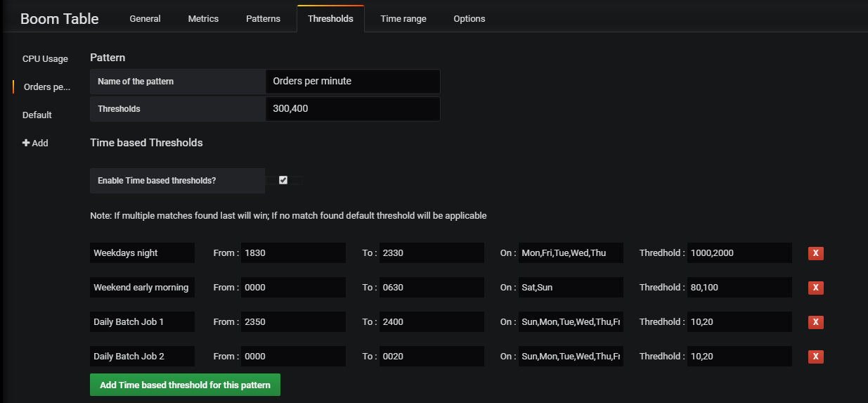The height and width of the screenshot is (403, 868).
Task: Switch to the Options tab
Action: click(x=469, y=19)
